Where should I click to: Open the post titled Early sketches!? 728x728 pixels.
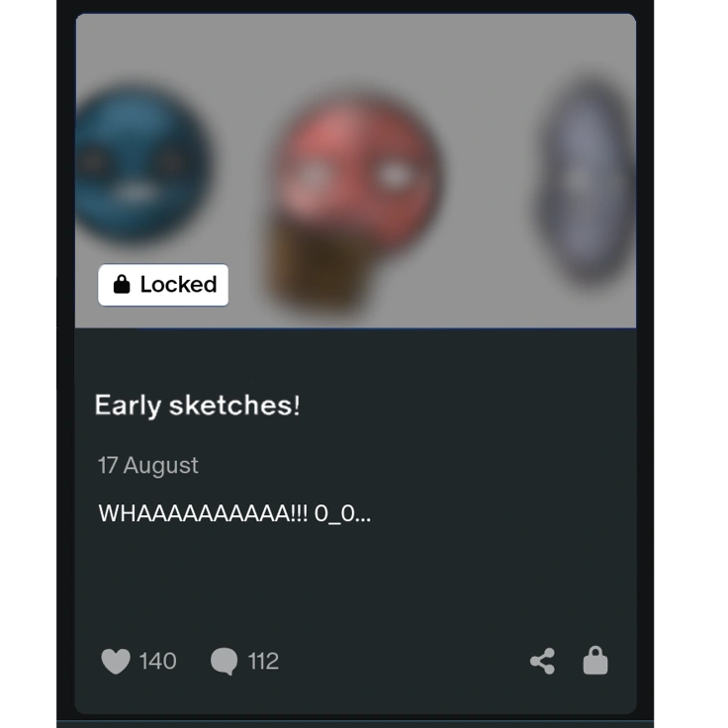(197, 406)
